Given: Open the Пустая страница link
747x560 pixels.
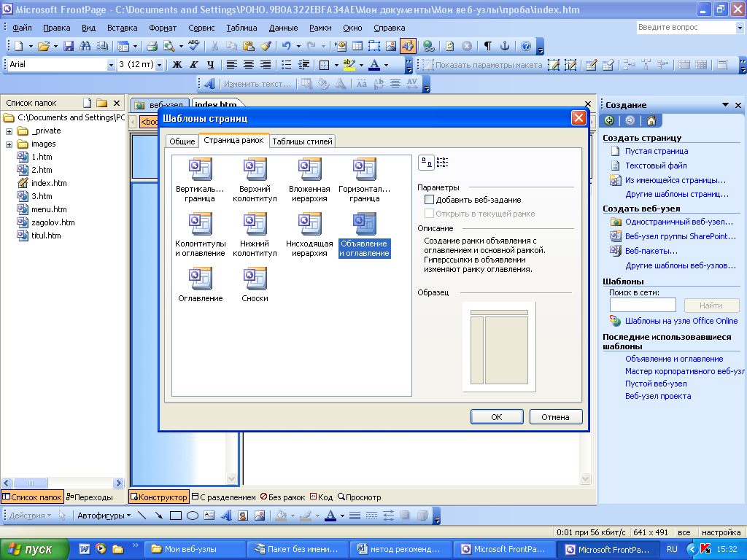Looking at the screenshot, I should [x=657, y=151].
